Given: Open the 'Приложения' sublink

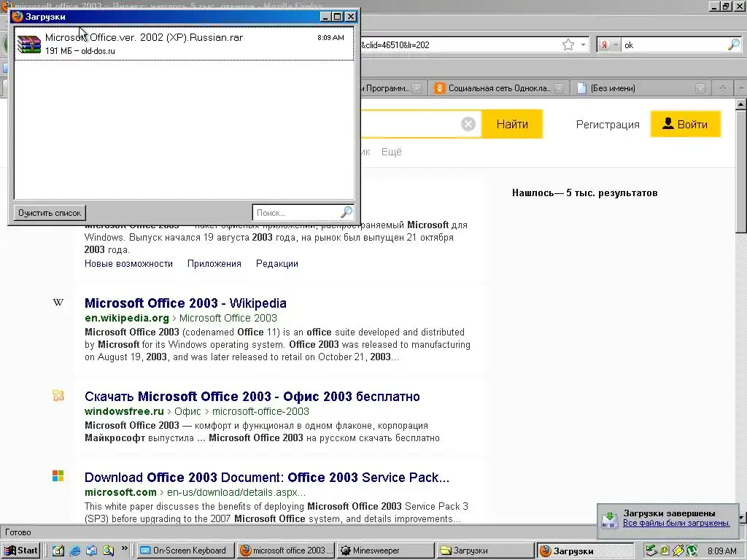Looking at the screenshot, I should 214,264.
